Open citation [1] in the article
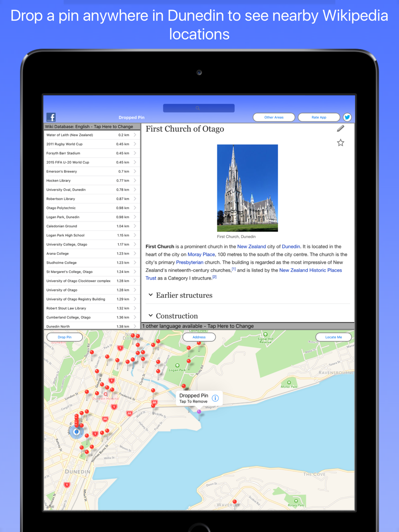Image resolution: width=399 pixels, height=532 pixels. (x=234, y=269)
